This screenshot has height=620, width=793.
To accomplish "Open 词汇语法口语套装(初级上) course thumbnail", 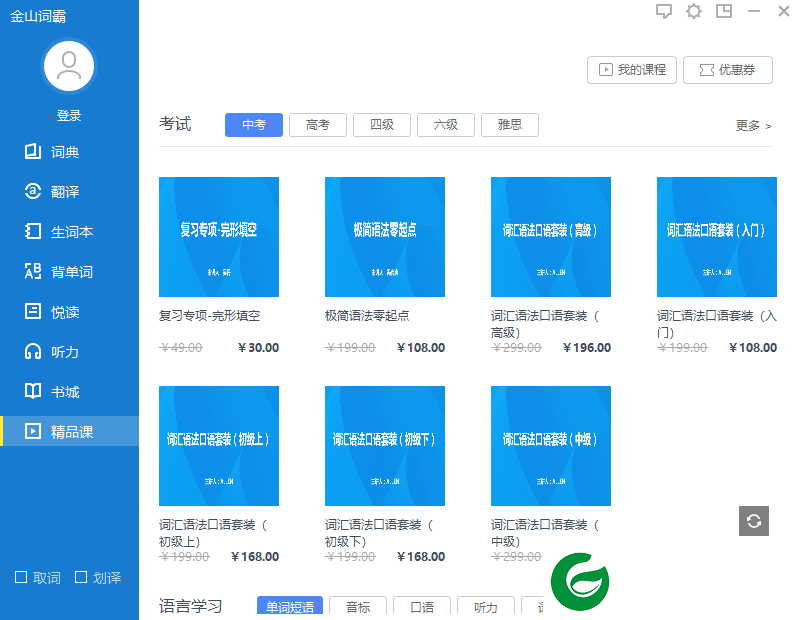I will coord(219,446).
